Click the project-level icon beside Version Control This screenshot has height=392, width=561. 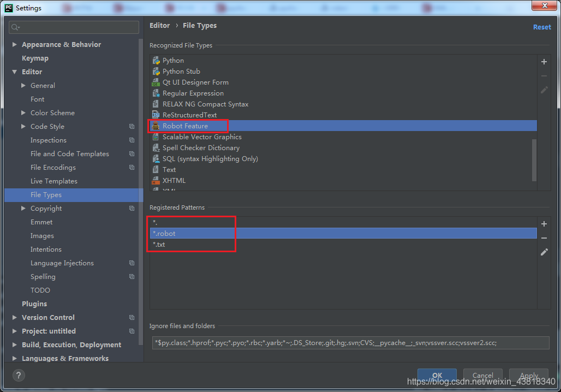point(132,318)
